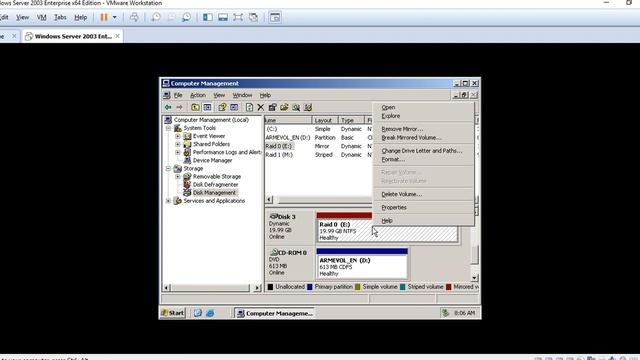Close the Windows Server 2003 Ent... tab
The height and width of the screenshot is (360, 640).
point(118,36)
